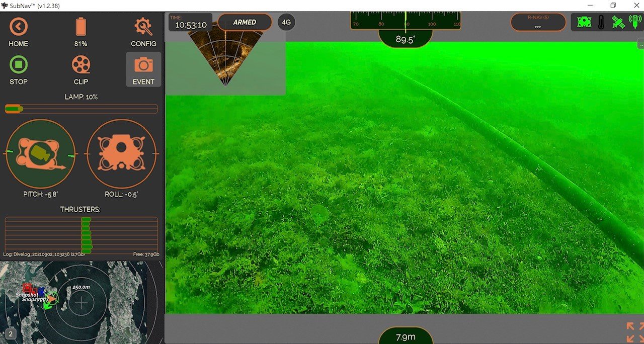
Task: Toggle fullscreen with the expand arrows
Action: tap(634, 332)
